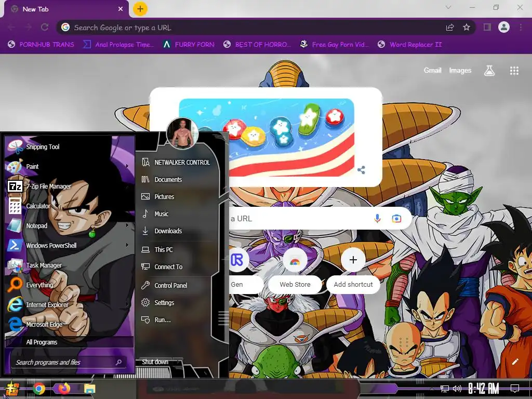Reload the page in Chrome
This screenshot has width=532, height=399.
click(x=45, y=27)
